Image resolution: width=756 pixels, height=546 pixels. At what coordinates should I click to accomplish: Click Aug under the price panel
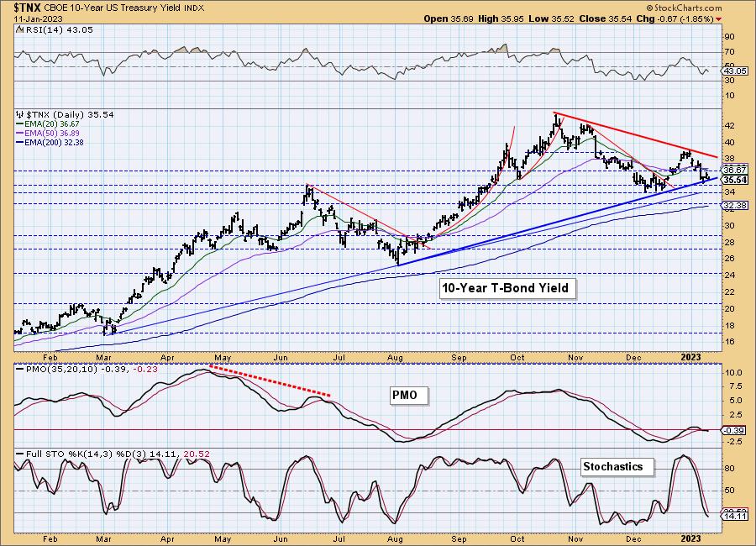tap(395, 358)
